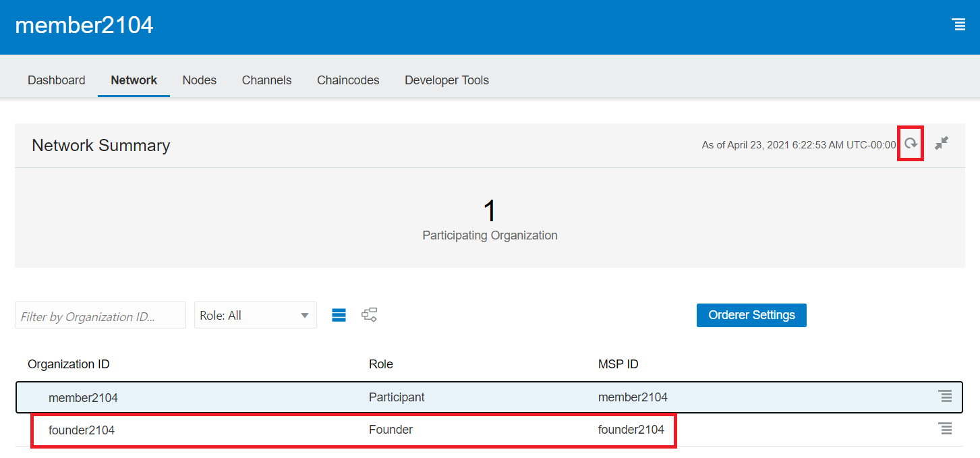
Task: Select the Network tab
Action: (x=134, y=80)
